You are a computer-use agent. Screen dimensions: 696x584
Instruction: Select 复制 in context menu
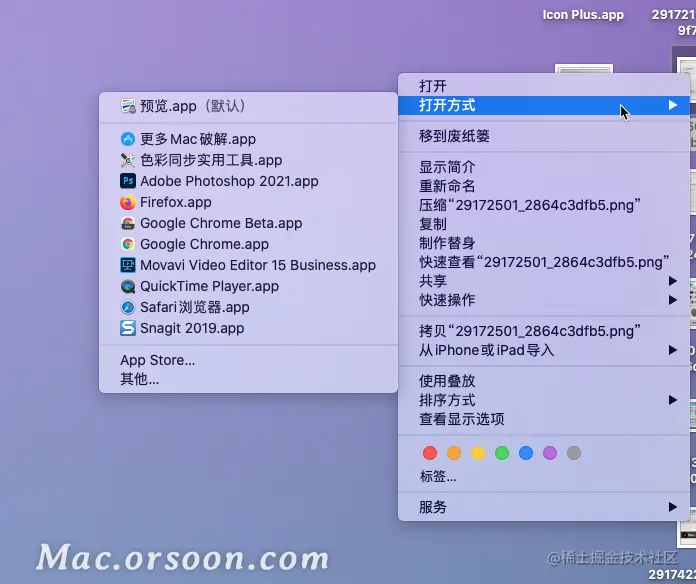[x=544, y=224]
